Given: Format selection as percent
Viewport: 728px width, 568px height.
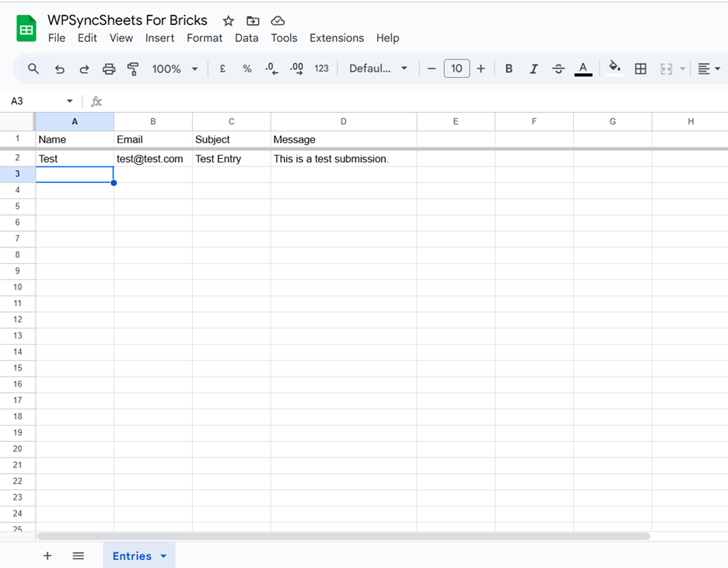Looking at the screenshot, I should pyautogui.click(x=247, y=68).
